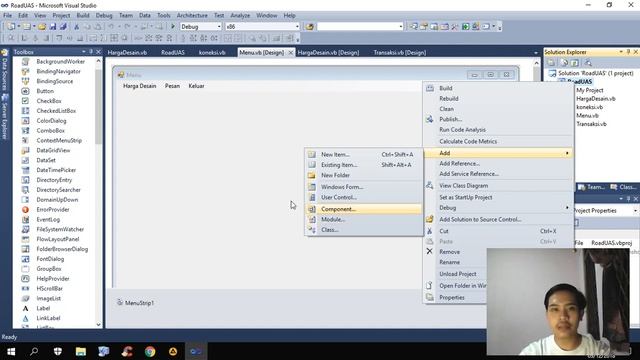640x360 pixels.
Task: Open Properties Window from the main toolbar icon
Action: coord(424,27)
